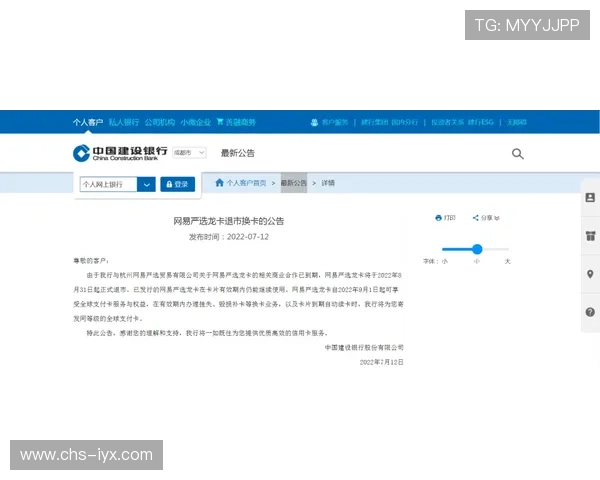Open the 成都市 city dropdown
This screenshot has width=600, height=480.
(x=189, y=152)
